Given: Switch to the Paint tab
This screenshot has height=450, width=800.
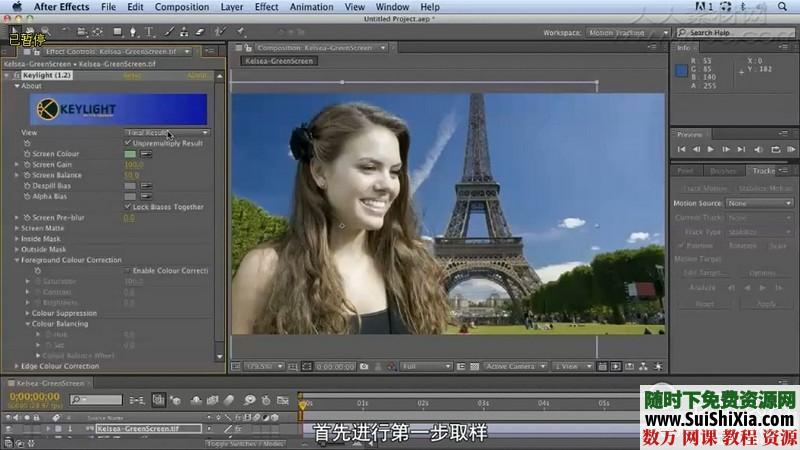Looking at the screenshot, I should click(x=686, y=171).
